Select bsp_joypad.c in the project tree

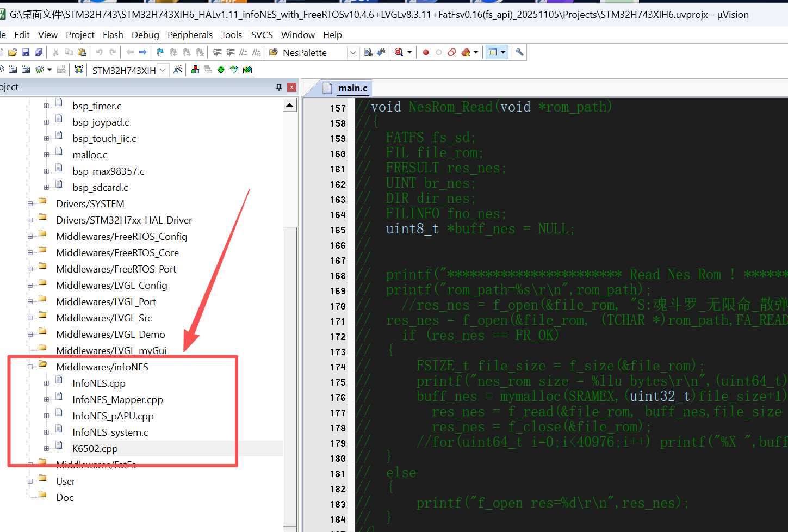[101, 122]
